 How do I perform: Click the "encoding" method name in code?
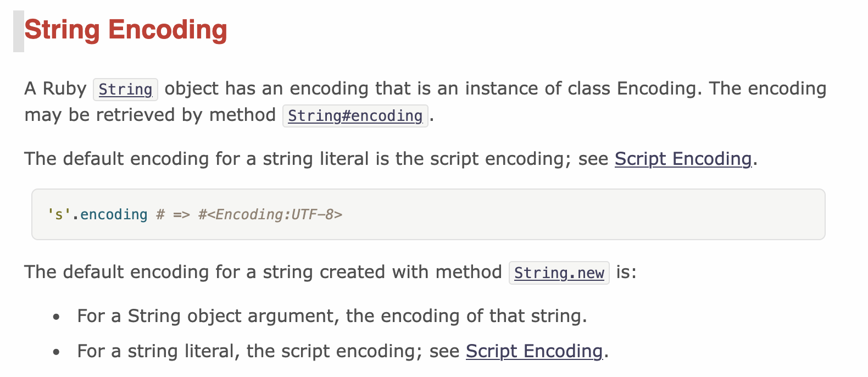point(114,214)
